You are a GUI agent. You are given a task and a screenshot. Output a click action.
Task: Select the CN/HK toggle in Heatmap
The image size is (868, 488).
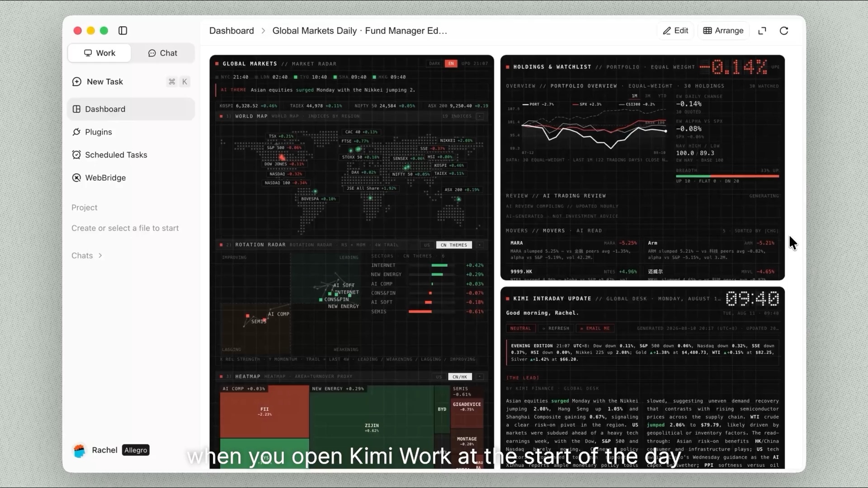(x=460, y=377)
